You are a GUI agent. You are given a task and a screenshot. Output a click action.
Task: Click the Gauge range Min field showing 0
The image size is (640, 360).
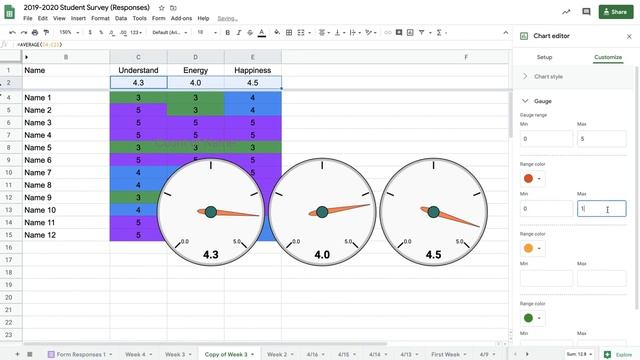546,139
